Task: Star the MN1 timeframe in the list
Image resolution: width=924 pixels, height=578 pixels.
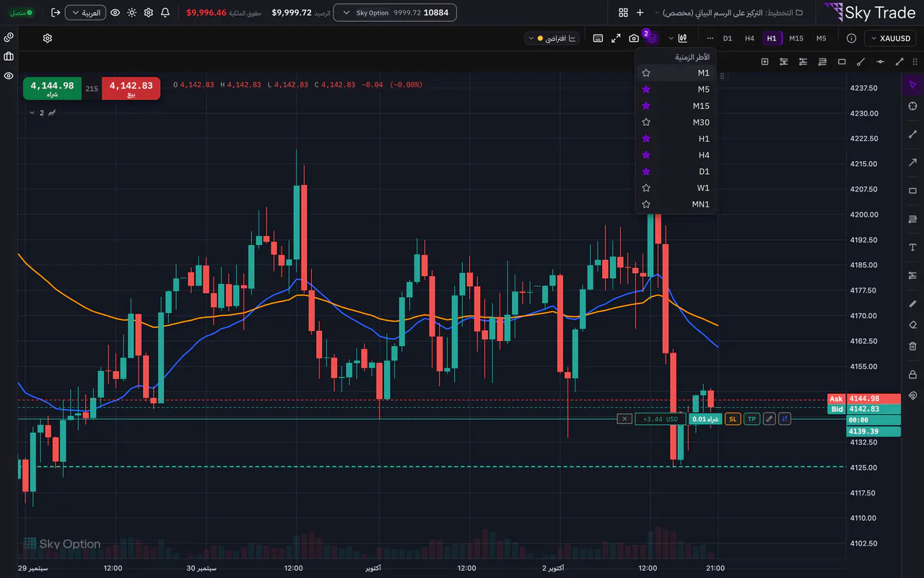Action: coord(646,204)
